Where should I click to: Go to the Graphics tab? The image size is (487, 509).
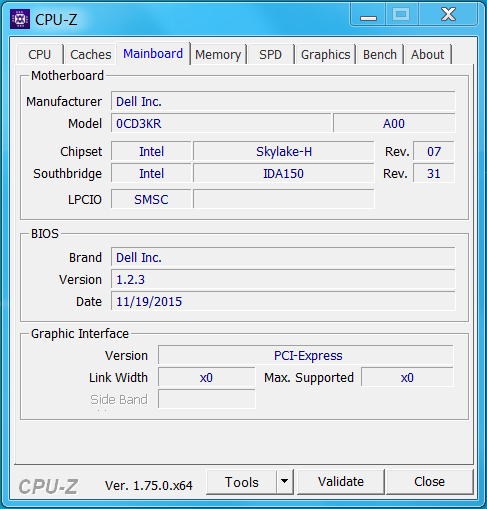326,54
